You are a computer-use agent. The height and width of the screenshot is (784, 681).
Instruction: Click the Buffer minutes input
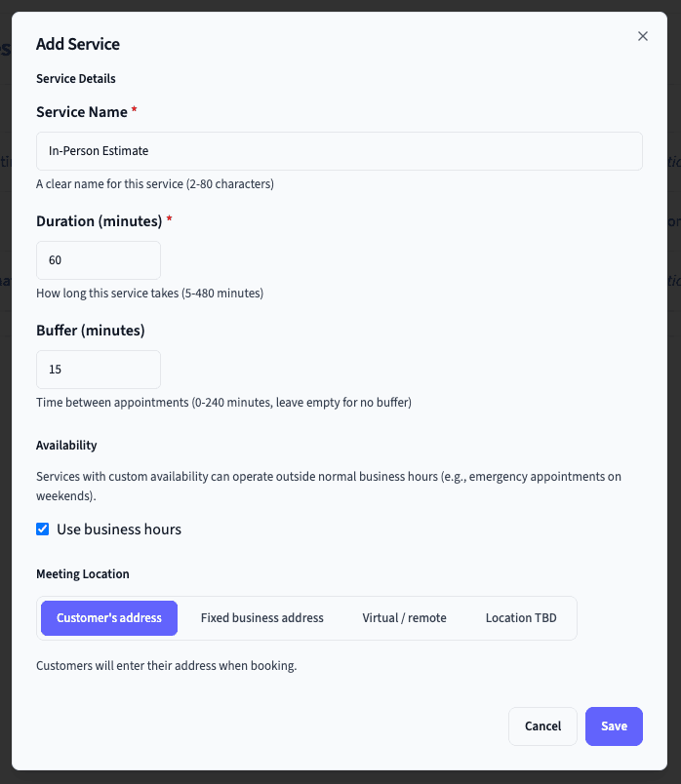pyautogui.click(x=98, y=370)
